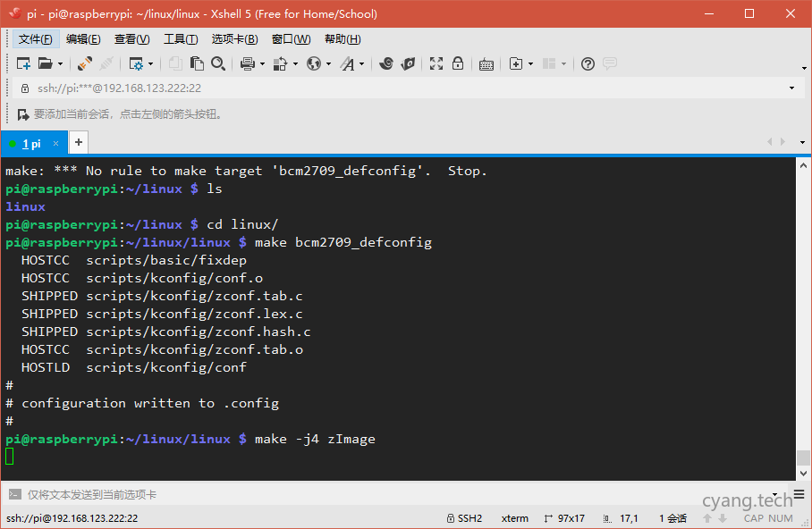Open the 文件(F) menu
Viewport: 812px width, 529px height.
35,39
